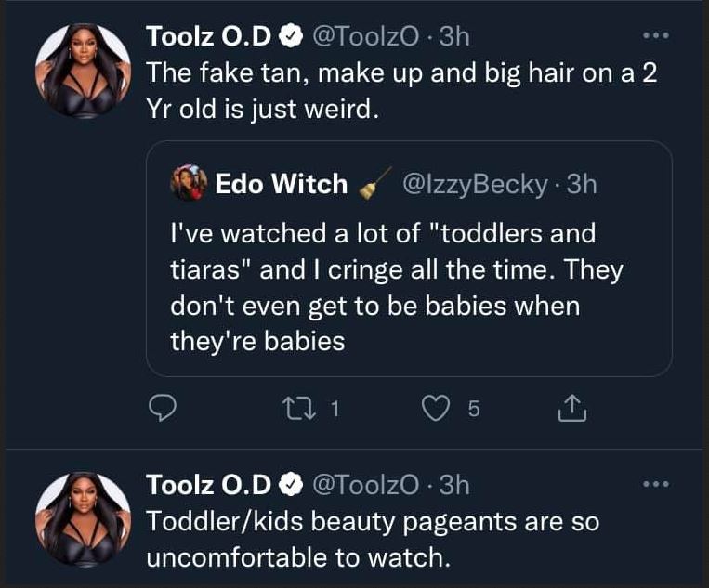Click the second Toolz O.D profile picture
Image resolution: width=709 pixels, height=588 pixels.
[82, 519]
